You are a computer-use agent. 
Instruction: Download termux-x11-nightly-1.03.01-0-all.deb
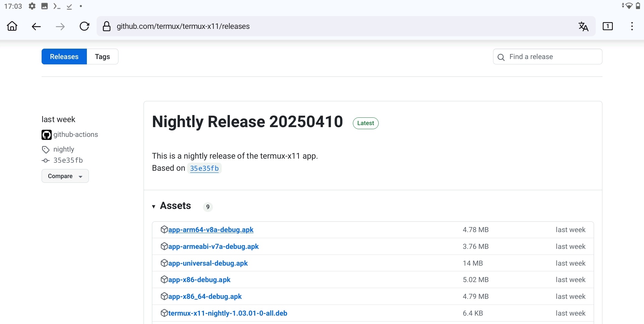(228, 313)
